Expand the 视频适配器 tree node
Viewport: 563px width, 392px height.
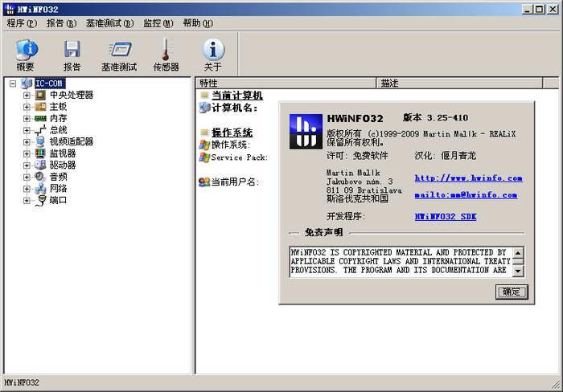27,142
